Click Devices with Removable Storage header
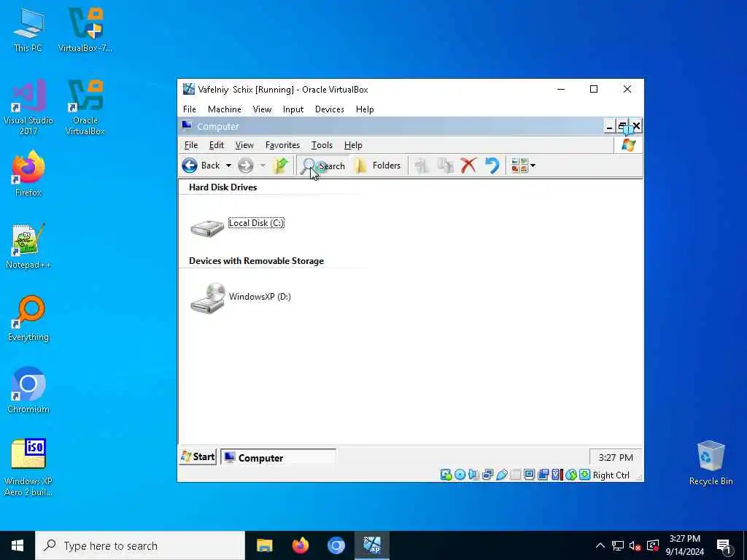747x560 pixels. coord(256,261)
